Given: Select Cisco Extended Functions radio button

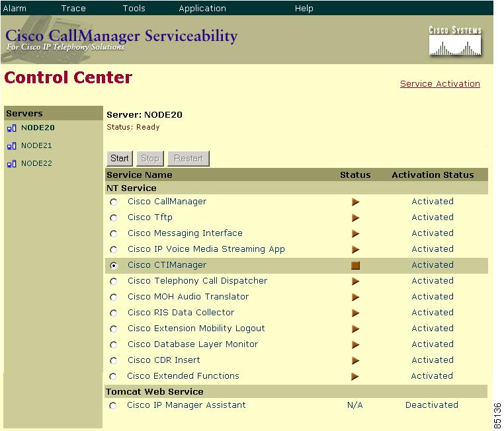Looking at the screenshot, I should pos(113,376).
